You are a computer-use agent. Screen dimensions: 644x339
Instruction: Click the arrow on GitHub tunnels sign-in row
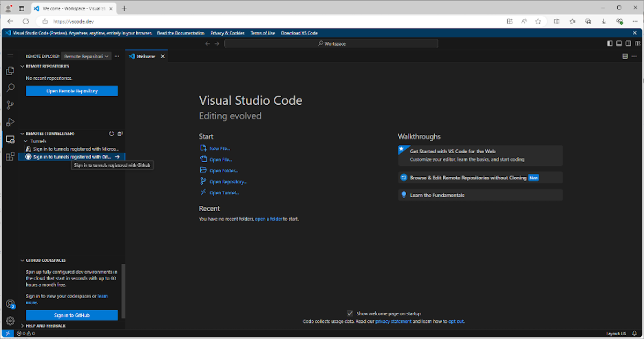coord(117,157)
